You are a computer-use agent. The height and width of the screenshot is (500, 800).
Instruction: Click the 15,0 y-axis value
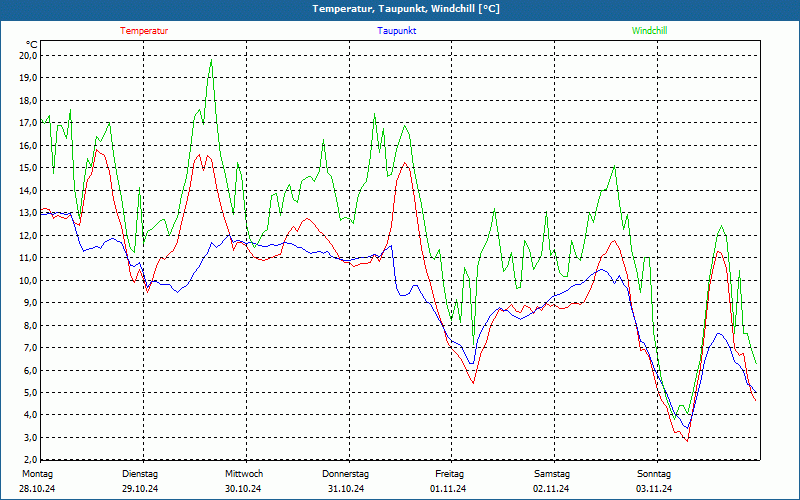[x=29, y=168]
